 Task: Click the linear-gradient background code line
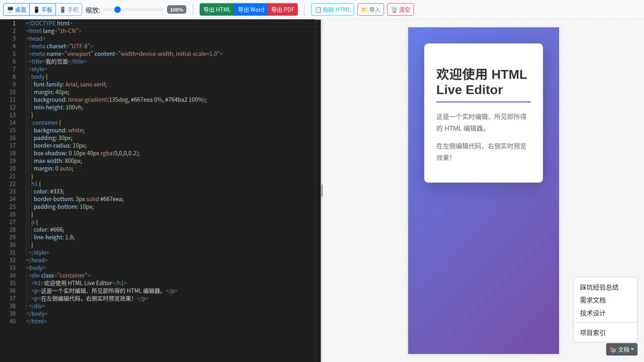point(120,100)
